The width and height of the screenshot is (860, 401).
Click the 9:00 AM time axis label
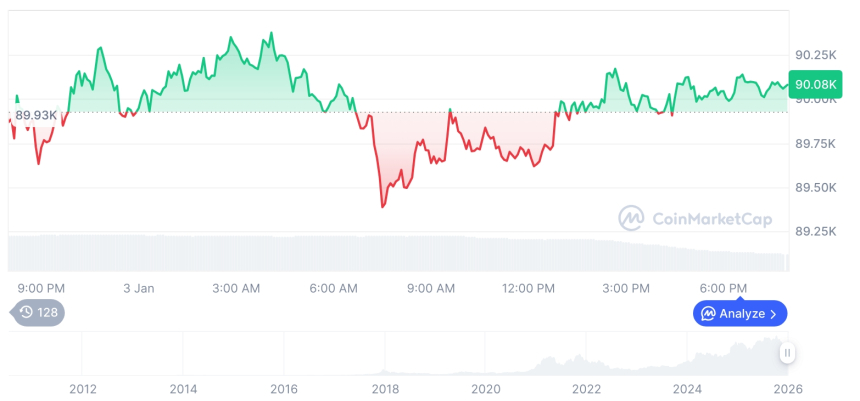431,288
